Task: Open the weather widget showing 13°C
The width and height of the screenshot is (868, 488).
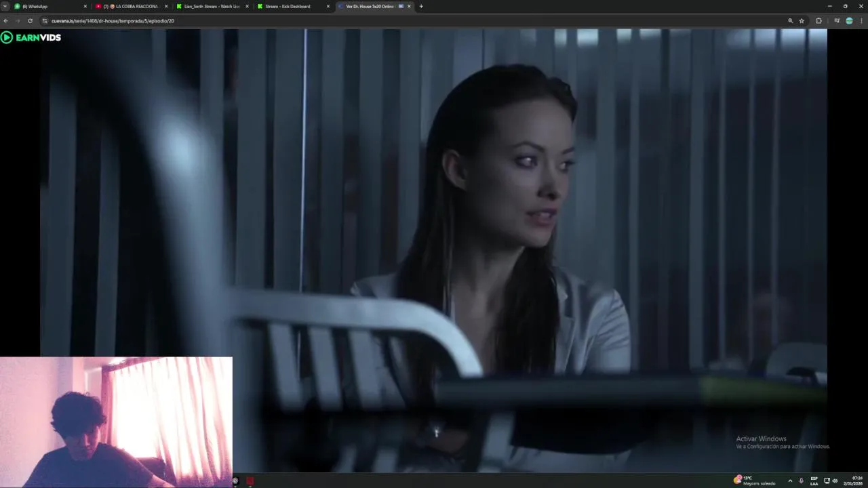Action: (754, 480)
